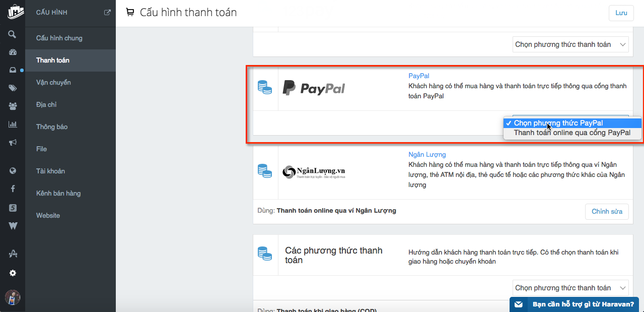Choose Thanh toán online qua cổng PayPal
The width and height of the screenshot is (644, 312).
click(x=573, y=133)
